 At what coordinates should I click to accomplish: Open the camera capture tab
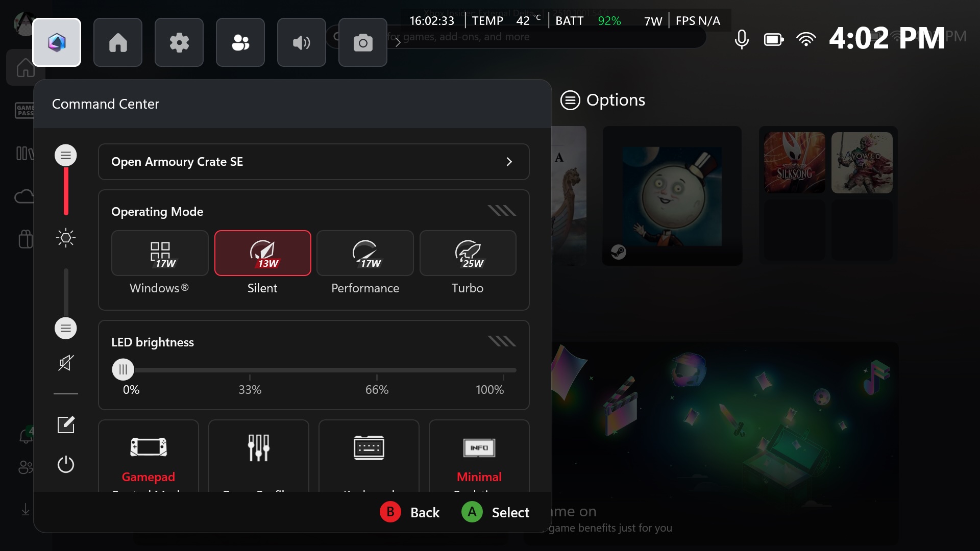pyautogui.click(x=363, y=42)
